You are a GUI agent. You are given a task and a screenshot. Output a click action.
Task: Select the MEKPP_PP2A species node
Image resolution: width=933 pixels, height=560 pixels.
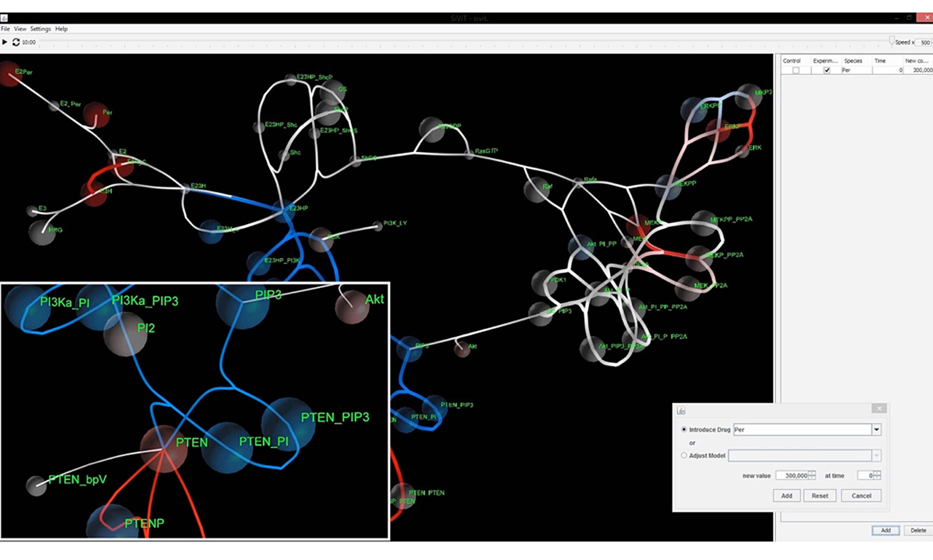[x=704, y=223]
